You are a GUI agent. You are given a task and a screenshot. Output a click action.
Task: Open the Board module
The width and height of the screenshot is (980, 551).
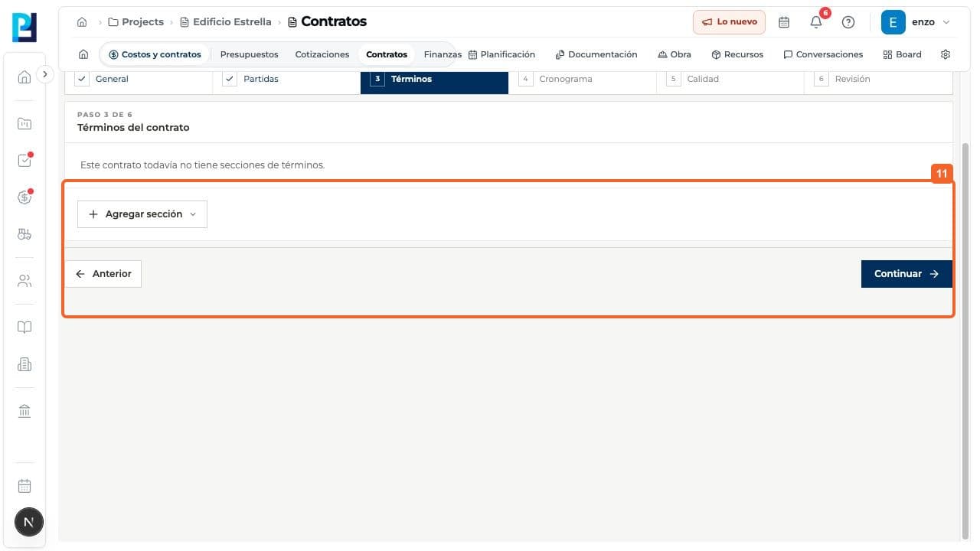coord(903,54)
